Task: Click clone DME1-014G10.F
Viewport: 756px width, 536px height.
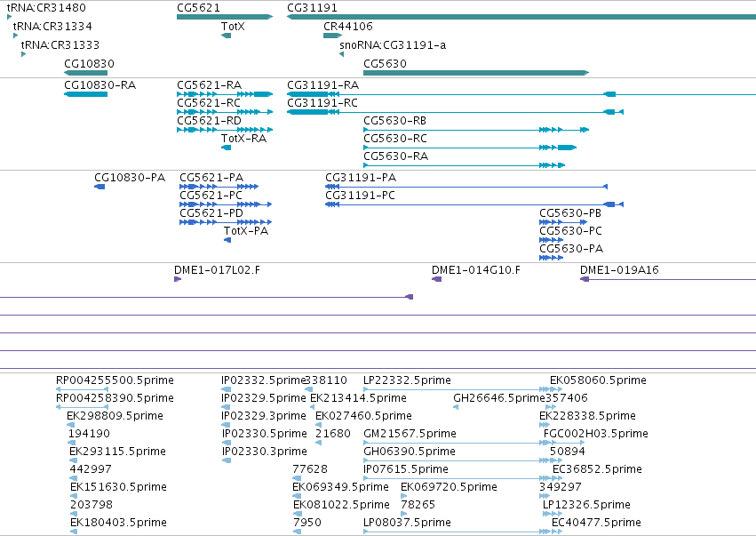Action: [x=436, y=279]
